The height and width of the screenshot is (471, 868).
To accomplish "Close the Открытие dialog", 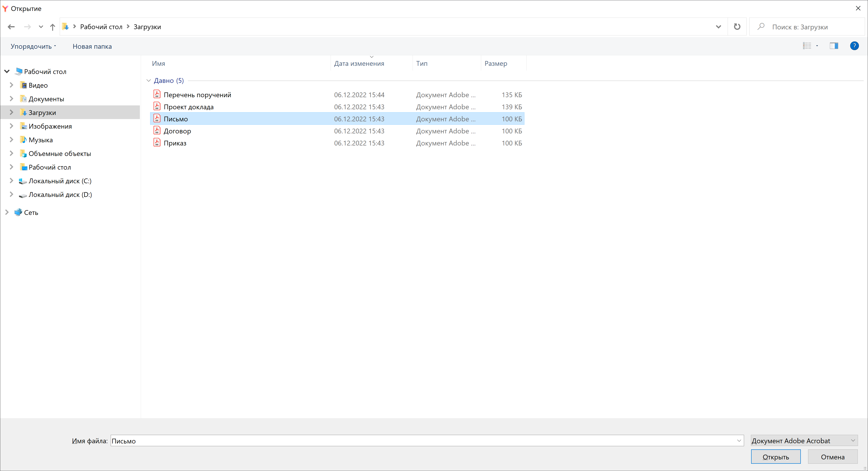I will click(x=858, y=8).
